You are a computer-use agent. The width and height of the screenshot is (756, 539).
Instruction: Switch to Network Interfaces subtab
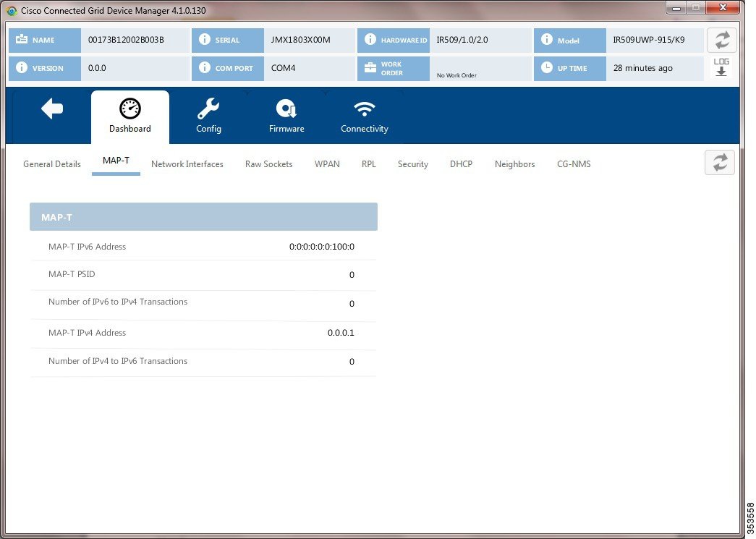click(x=187, y=164)
